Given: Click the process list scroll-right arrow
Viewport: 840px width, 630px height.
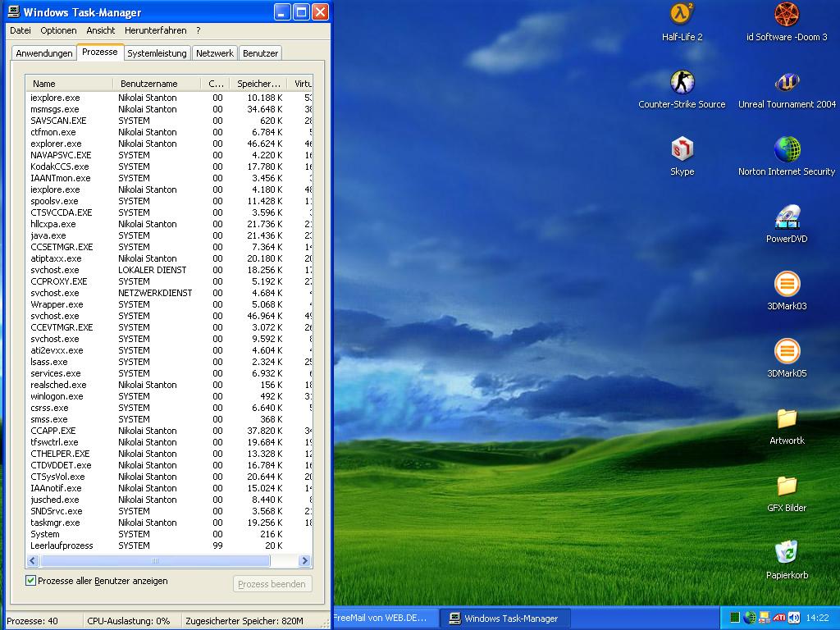Looking at the screenshot, I should pos(305,560).
